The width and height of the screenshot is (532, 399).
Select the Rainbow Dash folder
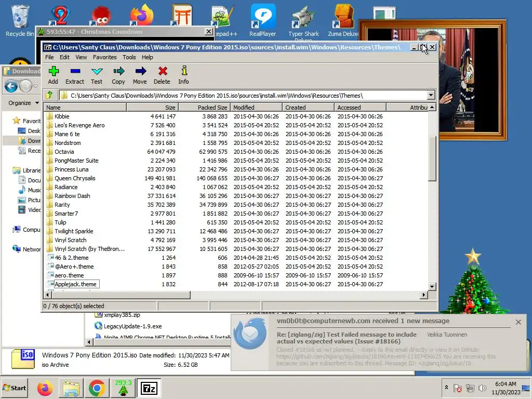pos(72,196)
